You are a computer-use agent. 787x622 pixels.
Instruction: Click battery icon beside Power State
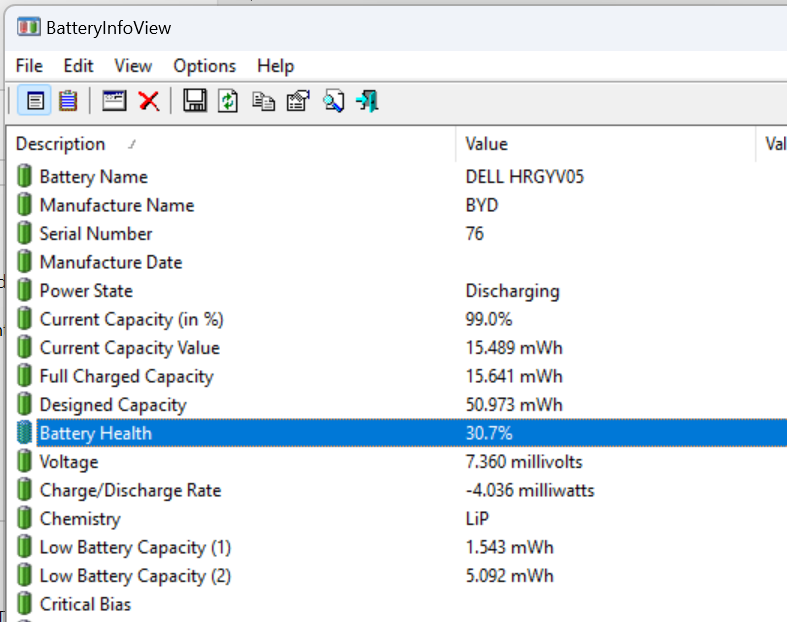tap(24, 290)
